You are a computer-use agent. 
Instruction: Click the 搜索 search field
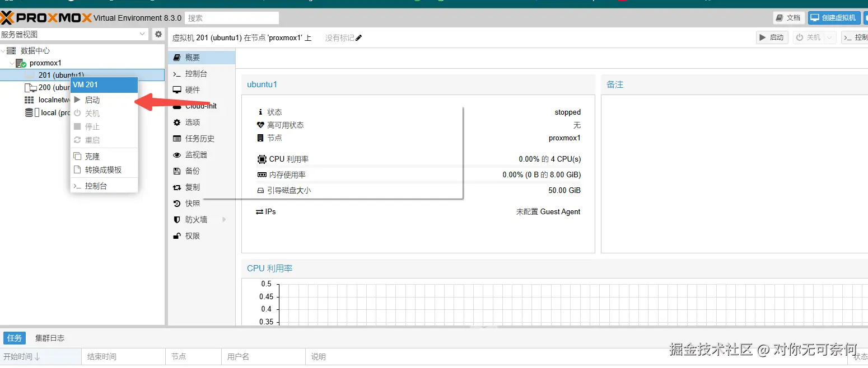click(232, 18)
